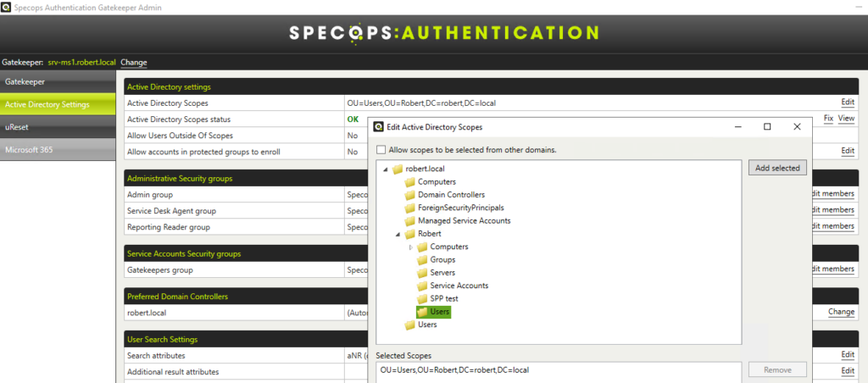Open the Gatekeeper sidebar section
The image size is (868, 383).
[58, 82]
